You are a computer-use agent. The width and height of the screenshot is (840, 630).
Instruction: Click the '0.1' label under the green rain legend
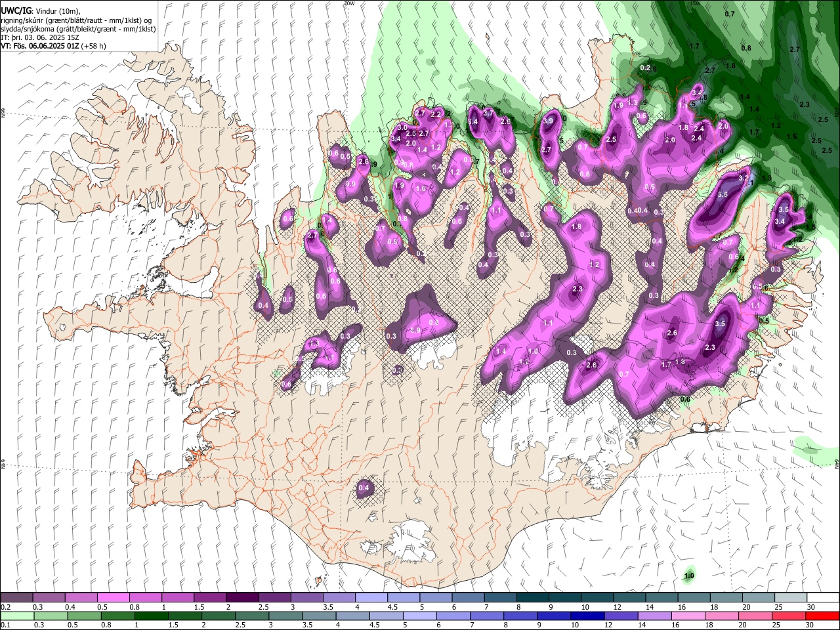[6, 625]
